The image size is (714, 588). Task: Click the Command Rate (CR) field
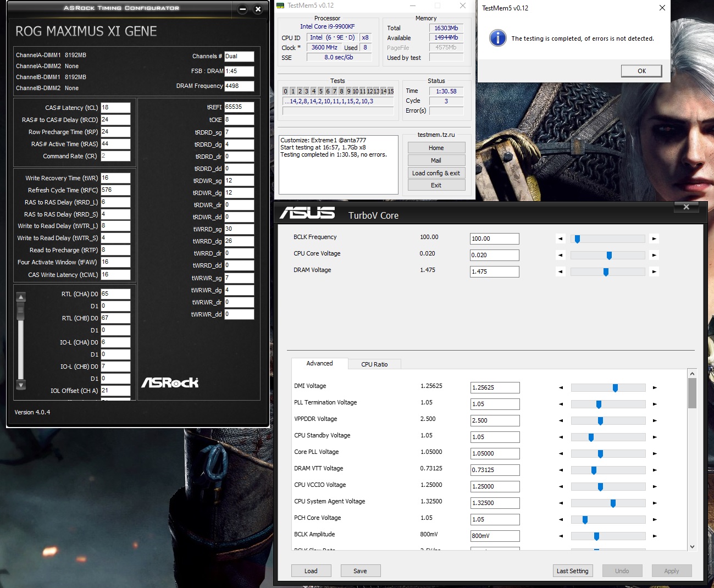115,156
